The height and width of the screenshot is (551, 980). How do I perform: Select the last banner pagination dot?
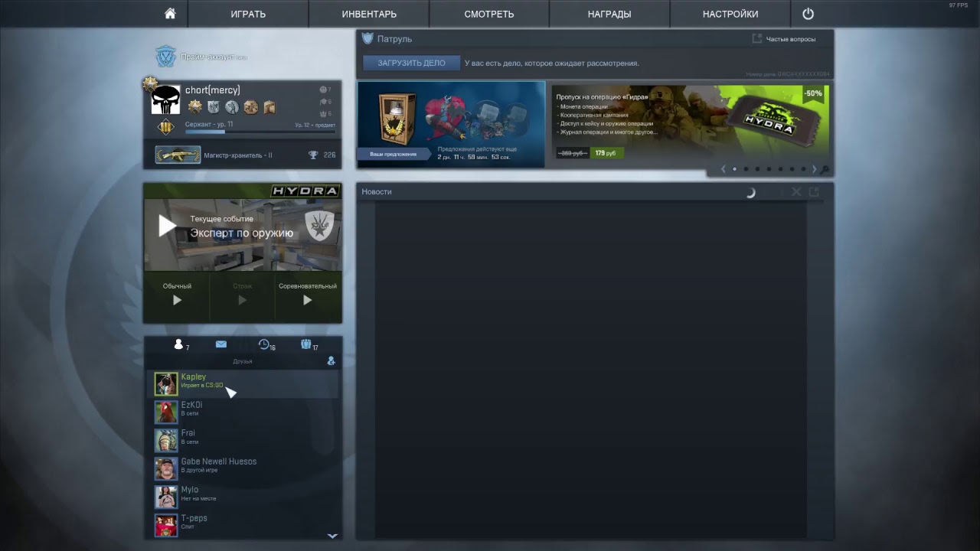(x=802, y=169)
